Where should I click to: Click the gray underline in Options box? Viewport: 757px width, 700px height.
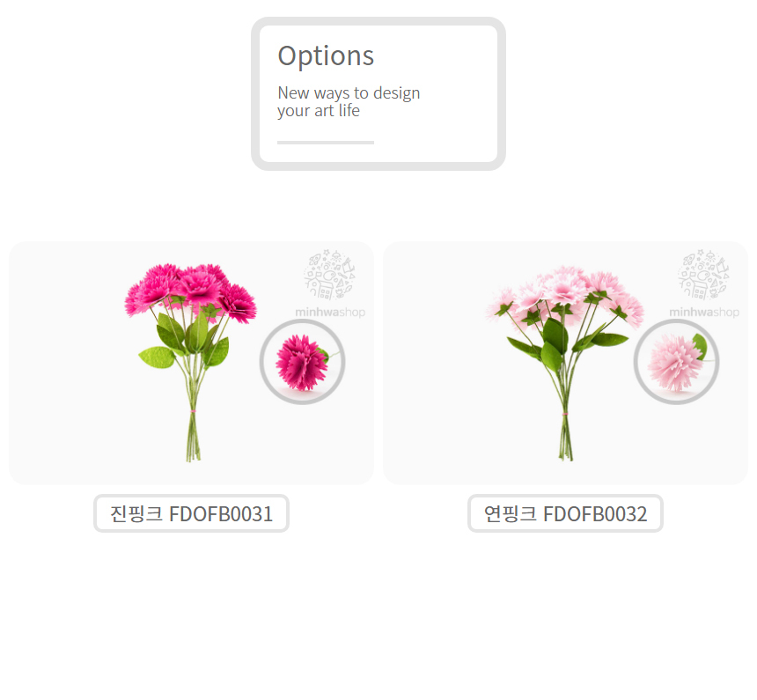pos(326,143)
